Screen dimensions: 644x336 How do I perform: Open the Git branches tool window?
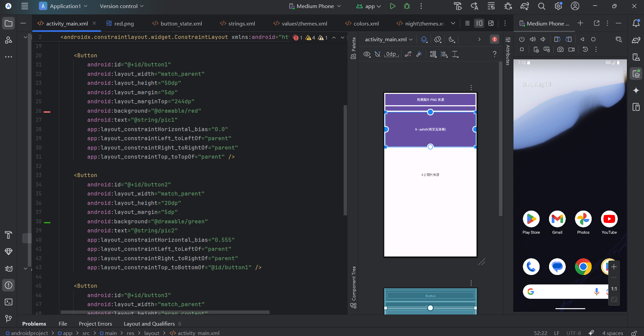click(9, 319)
